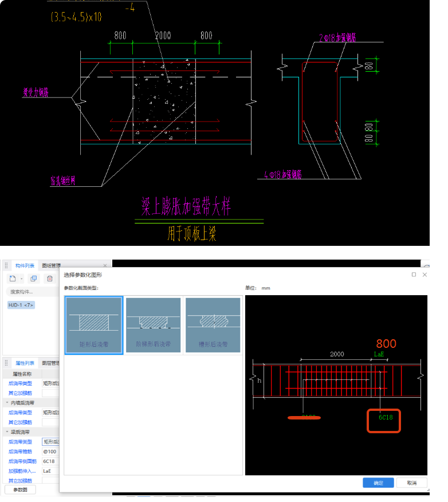Screen dimensions: 448x502
Task: Click 后浇带类型 value under 内墙后浇带
Action: pos(50,413)
